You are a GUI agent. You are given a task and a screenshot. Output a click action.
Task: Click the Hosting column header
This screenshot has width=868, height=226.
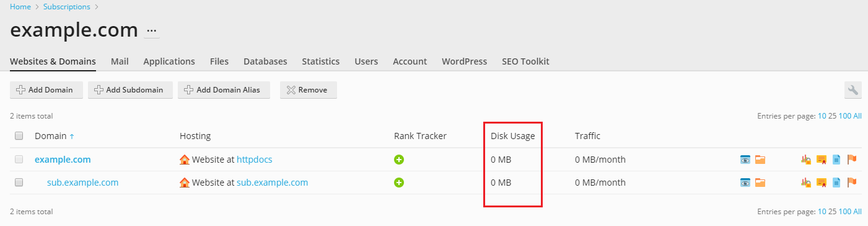tap(195, 136)
